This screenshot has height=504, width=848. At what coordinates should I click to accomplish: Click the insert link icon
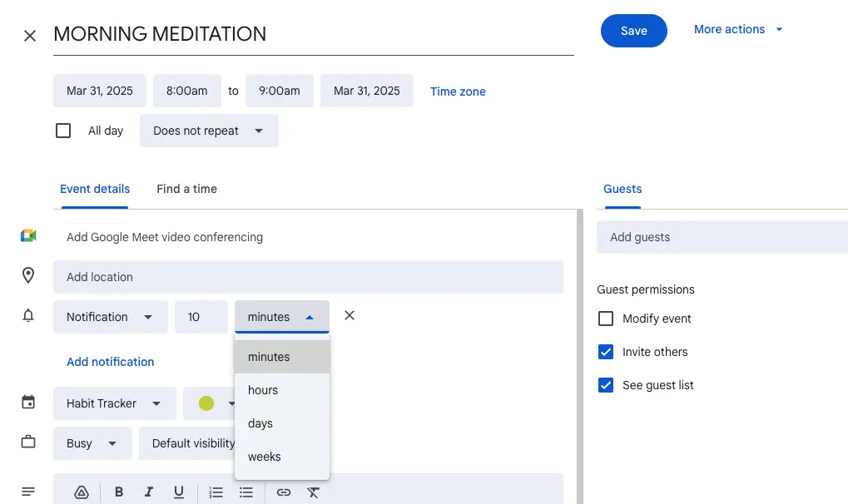click(x=284, y=492)
